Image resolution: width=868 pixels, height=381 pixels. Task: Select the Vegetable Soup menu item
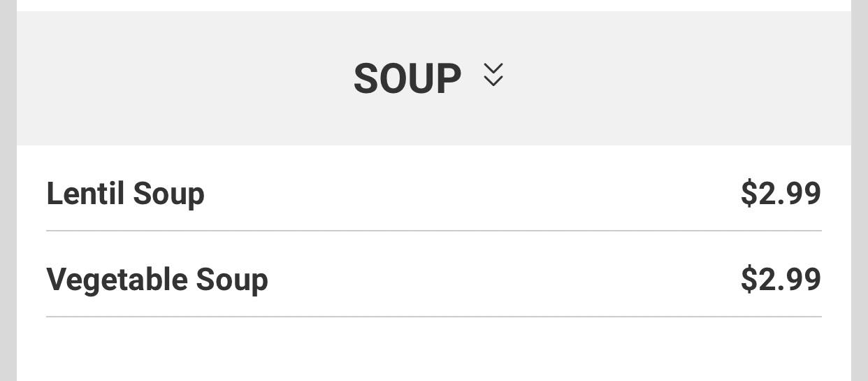(x=434, y=279)
